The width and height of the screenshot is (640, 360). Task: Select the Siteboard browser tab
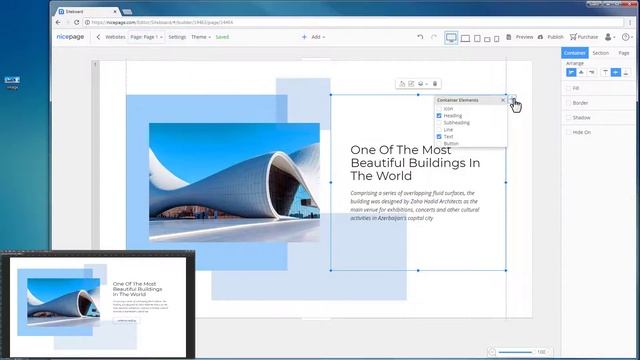(87, 12)
